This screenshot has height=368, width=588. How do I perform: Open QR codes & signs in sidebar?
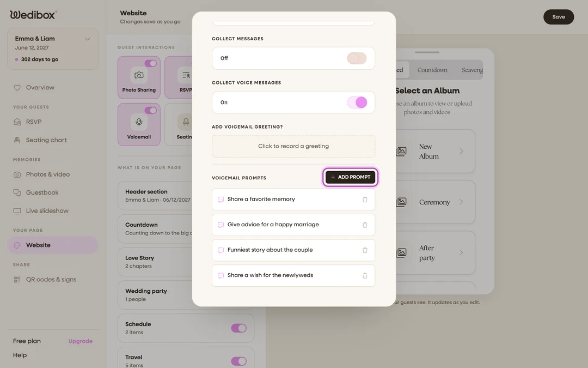(x=51, y=279)
